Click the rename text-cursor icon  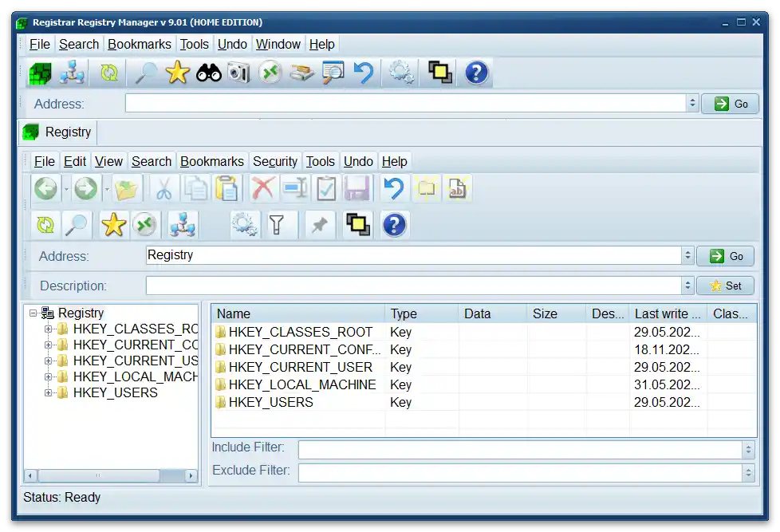pos(295,189)
